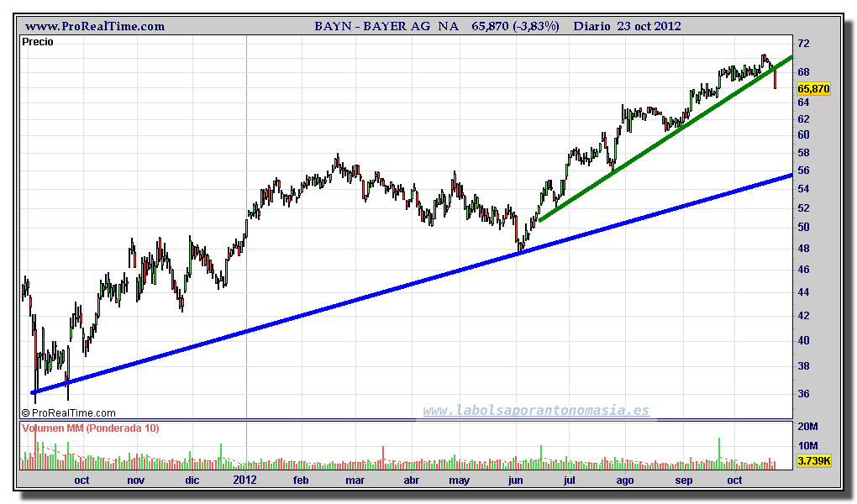Click the yellow 65,870 current price tag

[813, 88]
